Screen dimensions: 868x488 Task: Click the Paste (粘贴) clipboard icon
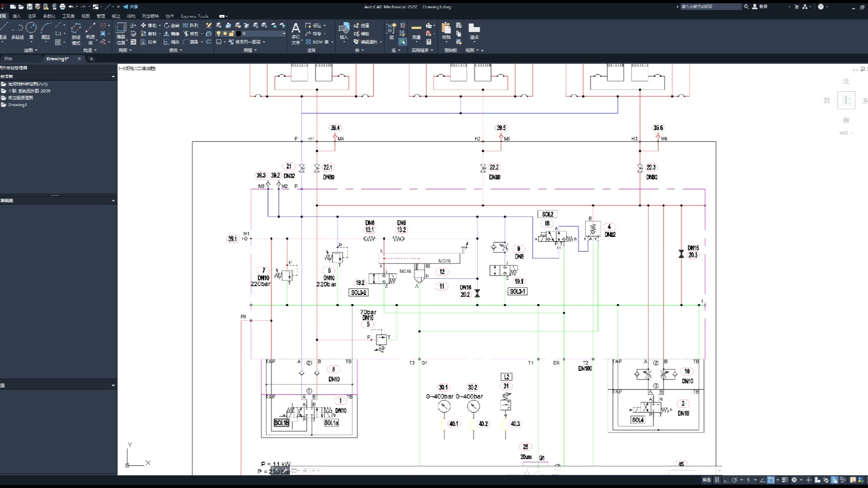click(446, 28)
